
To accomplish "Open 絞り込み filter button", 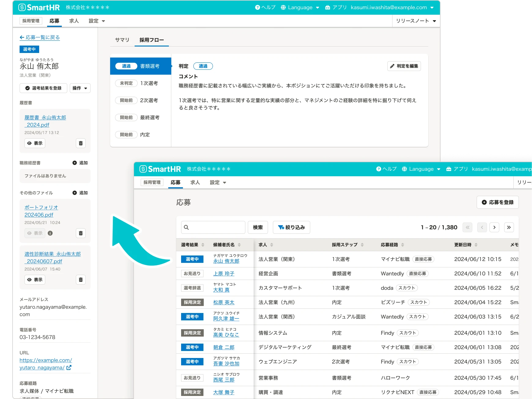I will coord(292,227).
